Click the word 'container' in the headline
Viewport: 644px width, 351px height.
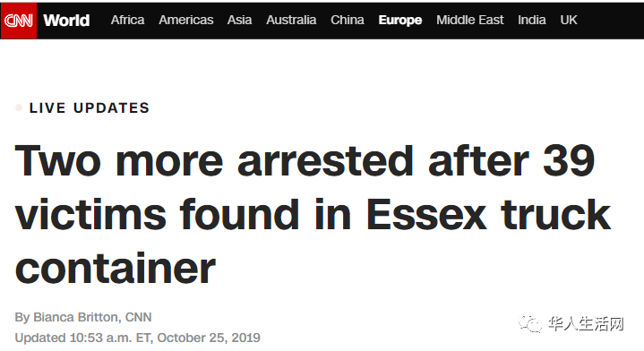click(x=116, y=269)
